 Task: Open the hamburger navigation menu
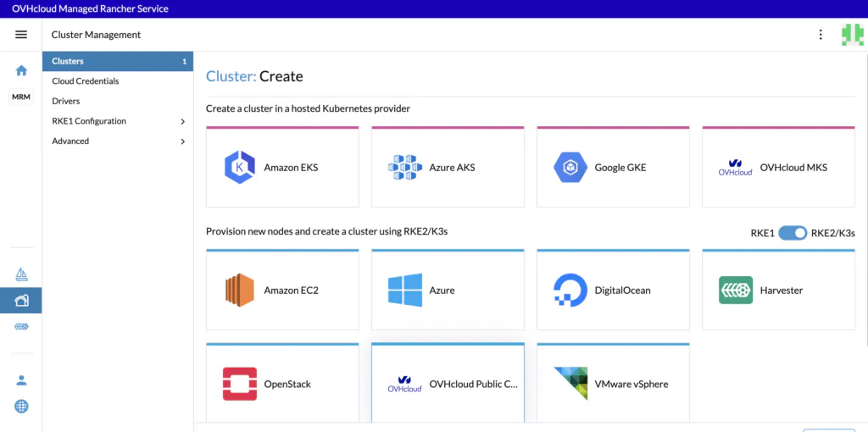(21, 35)
